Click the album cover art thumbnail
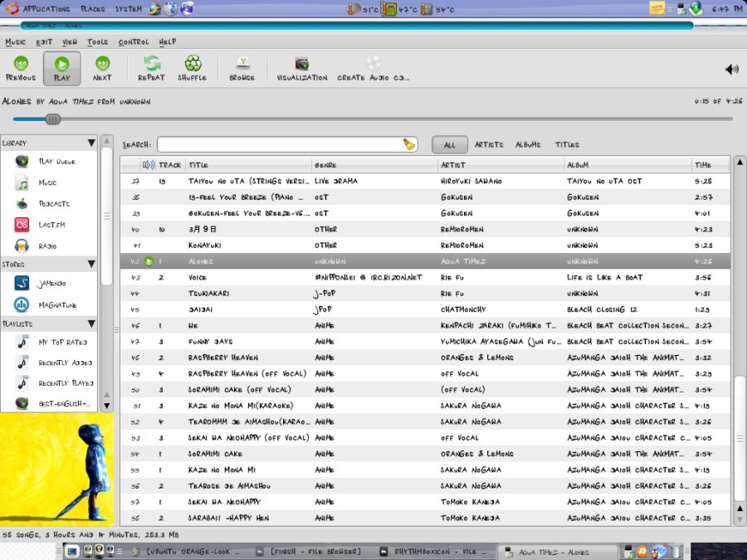Screen dimensions: 747x560 tap(57, 469)
